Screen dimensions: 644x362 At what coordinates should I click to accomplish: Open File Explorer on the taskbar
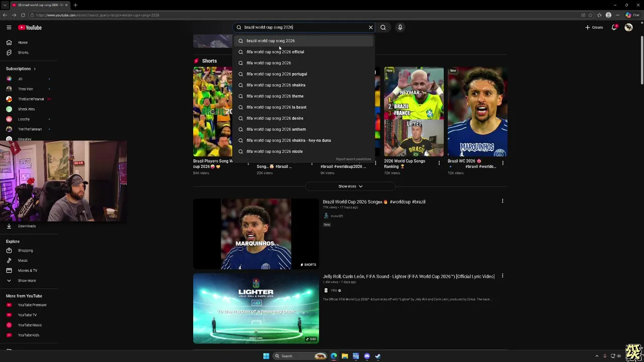point(345,356)
